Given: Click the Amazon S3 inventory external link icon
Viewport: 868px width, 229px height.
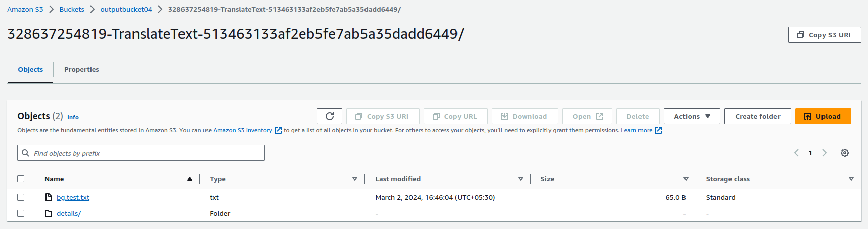Looking at the screenshot, I should [x=278, y=130].
